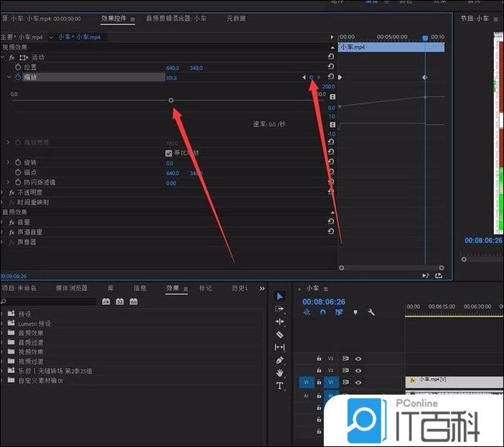Reset the 位置 parameter
The image size is (504, 447).
pyautogui.click(x=331, y=67)
